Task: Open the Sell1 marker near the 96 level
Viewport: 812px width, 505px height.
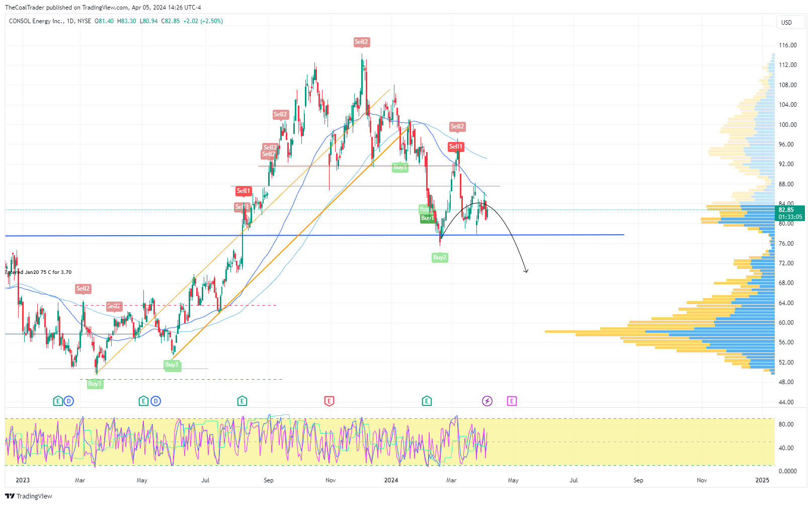Action: coord(456,147)
